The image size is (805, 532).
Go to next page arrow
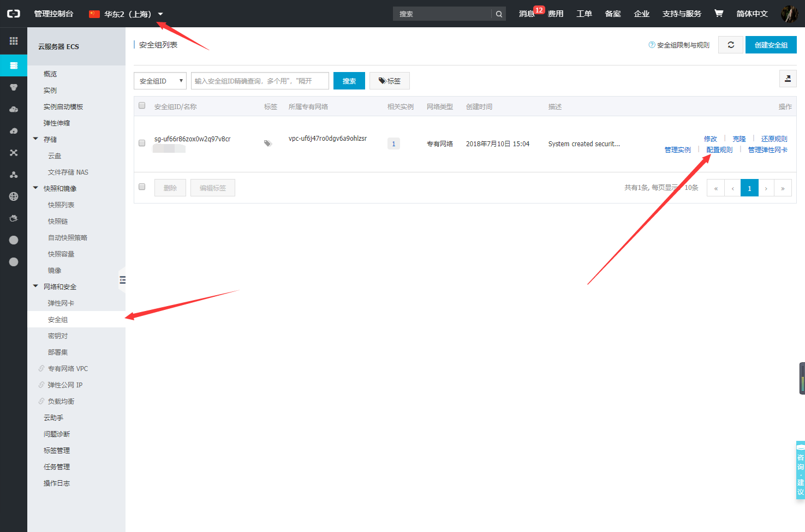(766, 188)
